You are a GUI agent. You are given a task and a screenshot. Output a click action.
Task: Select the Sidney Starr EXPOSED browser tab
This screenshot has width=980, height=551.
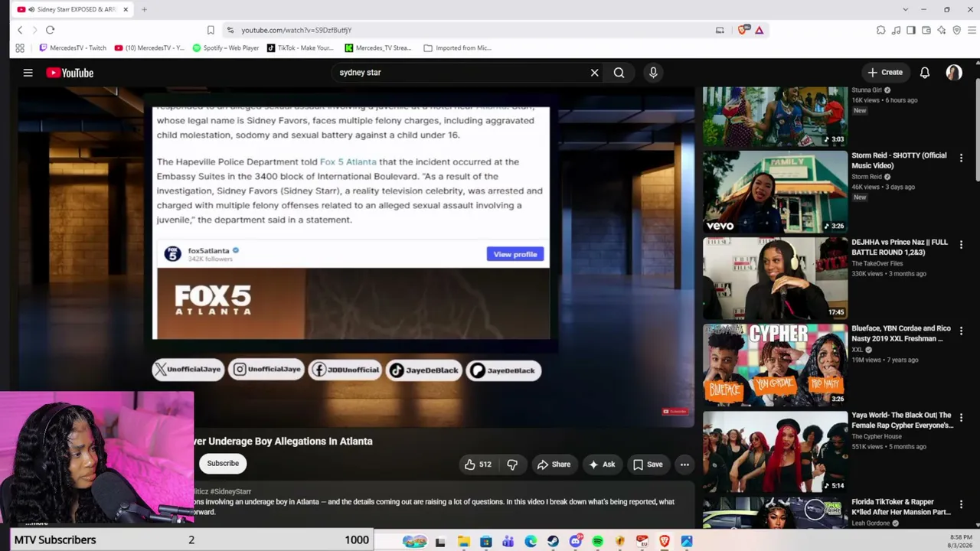[73, 9]
